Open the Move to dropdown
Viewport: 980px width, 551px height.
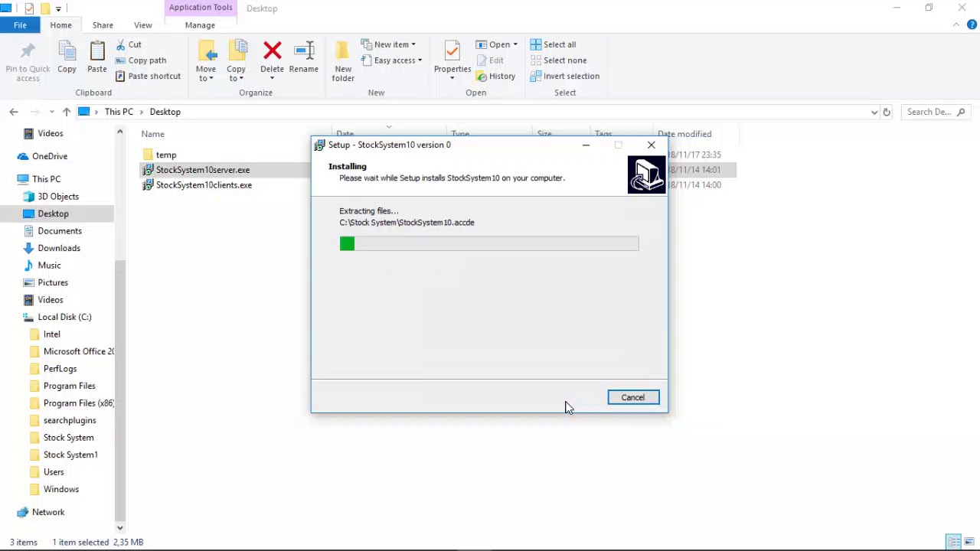pos(206,73)
